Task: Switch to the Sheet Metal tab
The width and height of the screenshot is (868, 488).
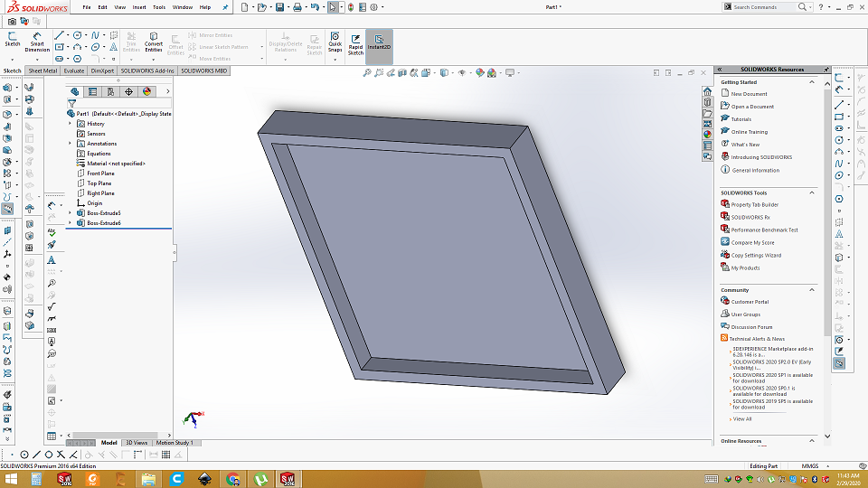Action: click(x=42, y=70)
